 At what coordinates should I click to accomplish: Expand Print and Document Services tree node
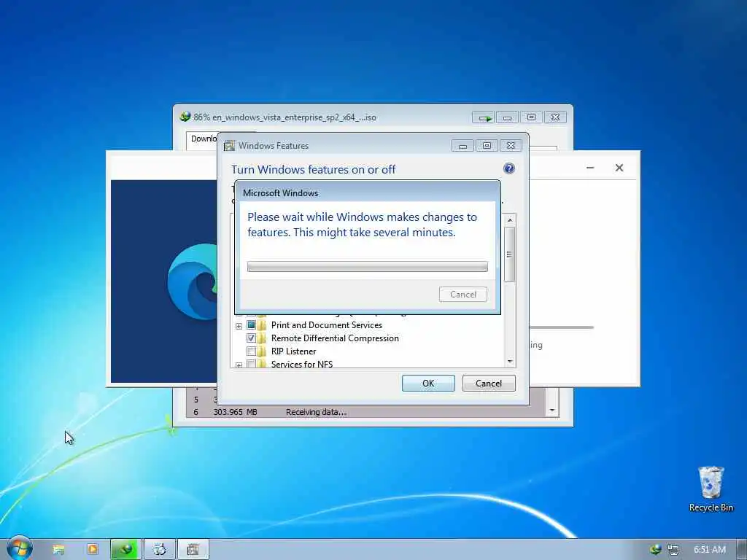[x=239, y=326]
